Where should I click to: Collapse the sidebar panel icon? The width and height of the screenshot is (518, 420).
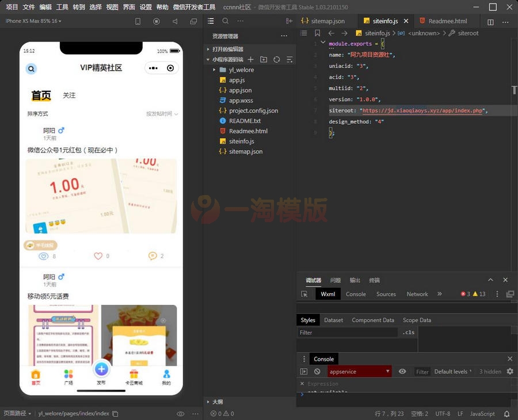[x=289, y=21]
